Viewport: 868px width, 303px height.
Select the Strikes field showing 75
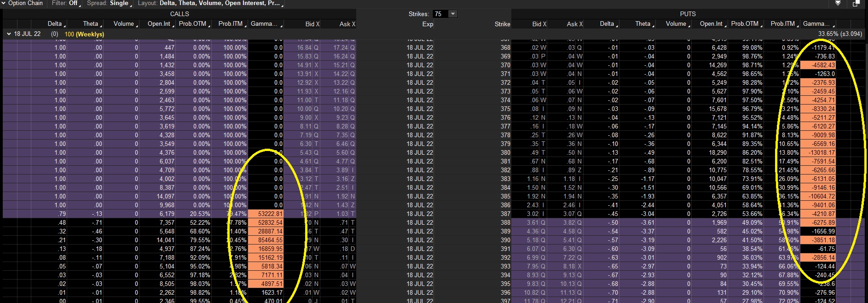pos(439,14)
